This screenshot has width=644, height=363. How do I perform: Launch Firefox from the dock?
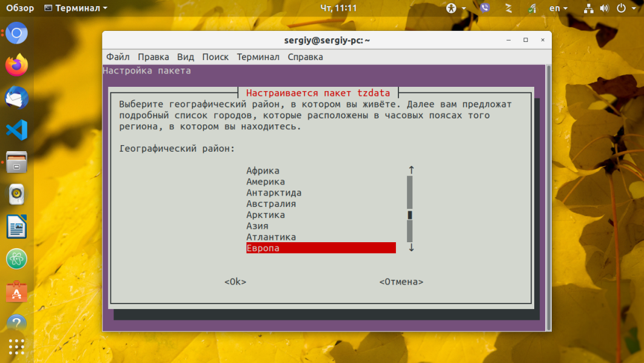pyautogui.click(x=16, y=65)
